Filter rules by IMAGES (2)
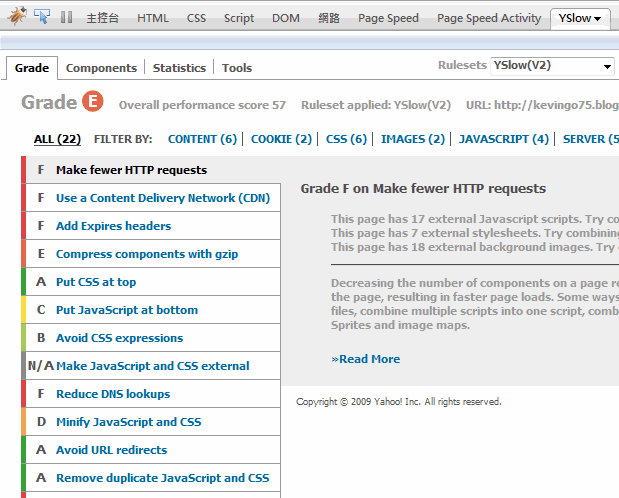Image resolution: width=619 pixels, height=498 pixels. click(413, 139)
